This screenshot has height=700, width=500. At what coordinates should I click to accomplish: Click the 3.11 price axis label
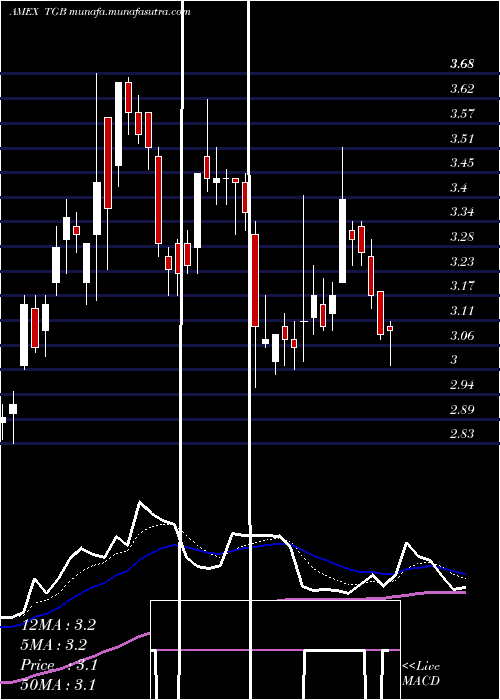(x=462, y=311)
